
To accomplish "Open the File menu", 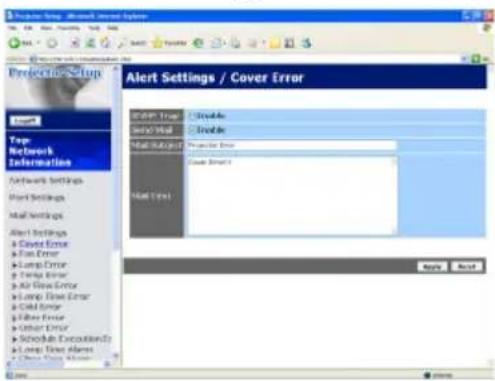I will pyautogui.click(x=12, y=28).
